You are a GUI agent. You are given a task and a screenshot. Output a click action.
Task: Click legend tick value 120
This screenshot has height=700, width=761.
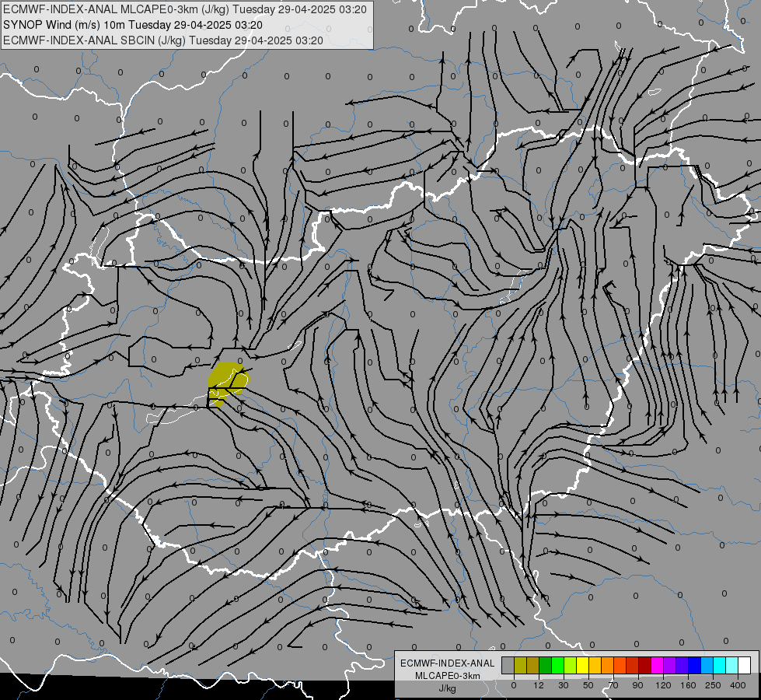(x=664, y=685)
